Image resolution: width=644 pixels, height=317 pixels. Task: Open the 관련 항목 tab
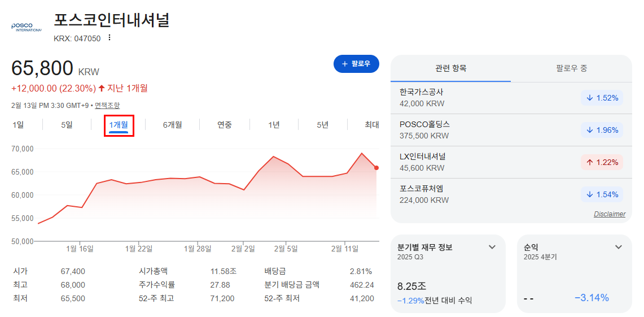(x=450, y=68)
